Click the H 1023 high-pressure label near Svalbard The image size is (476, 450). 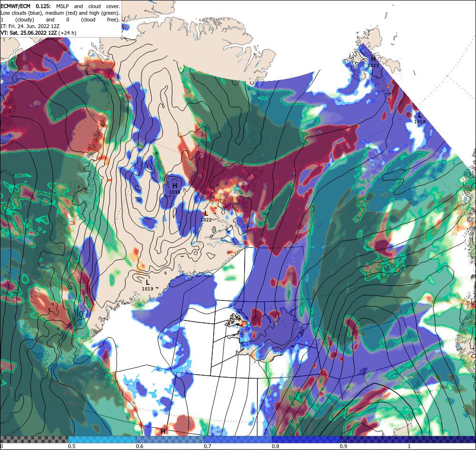pos(373,62)
